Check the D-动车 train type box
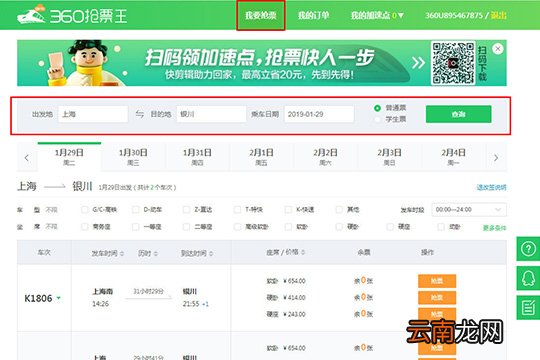Image resolution: width=540 pixels, height=360 pixels. 135,209
